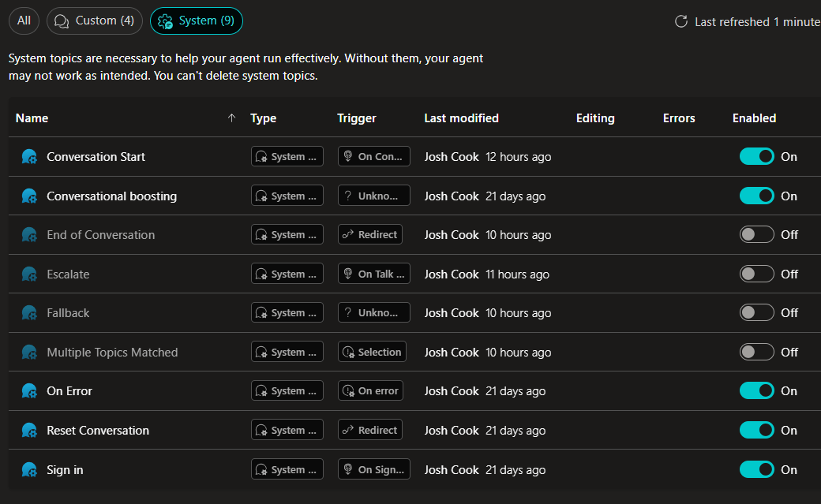
Task: Click the '11 hours ago' modified time
Action: pos(517,274)
